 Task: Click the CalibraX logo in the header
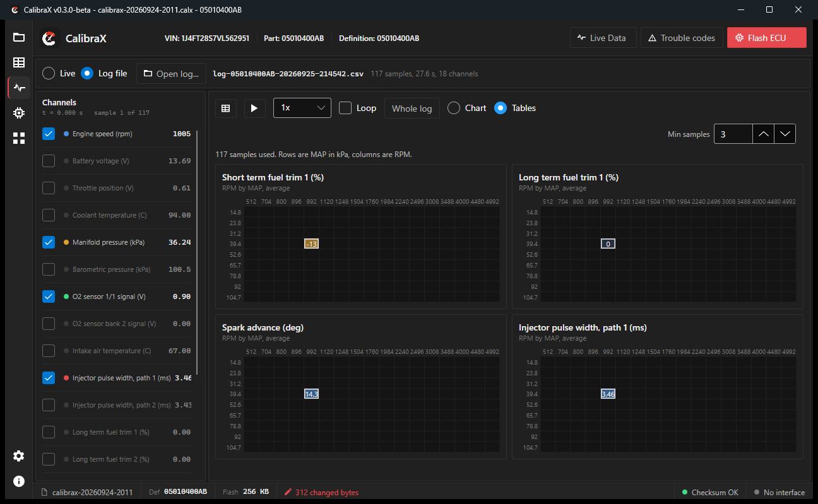coord(49,38)
